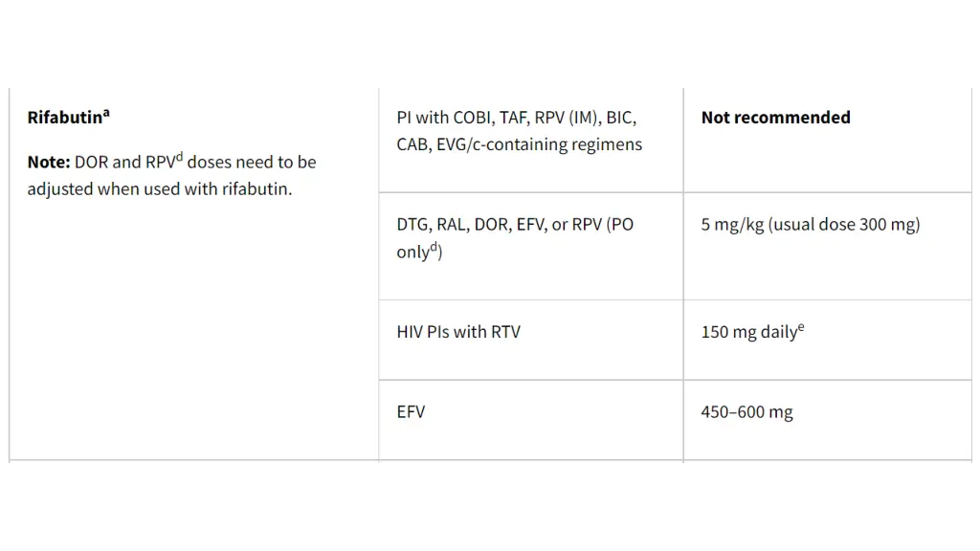The height and width of the screenshot is (551, 980).
Task: Select the "450–600 mg" dose cell
Action: click(x=746, y=412)
